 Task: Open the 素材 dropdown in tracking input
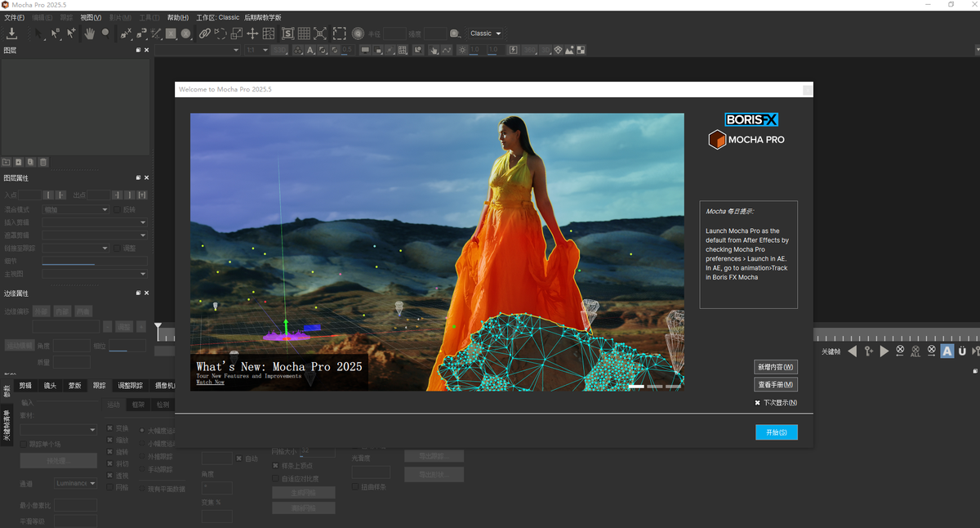(x=58, y=430)
